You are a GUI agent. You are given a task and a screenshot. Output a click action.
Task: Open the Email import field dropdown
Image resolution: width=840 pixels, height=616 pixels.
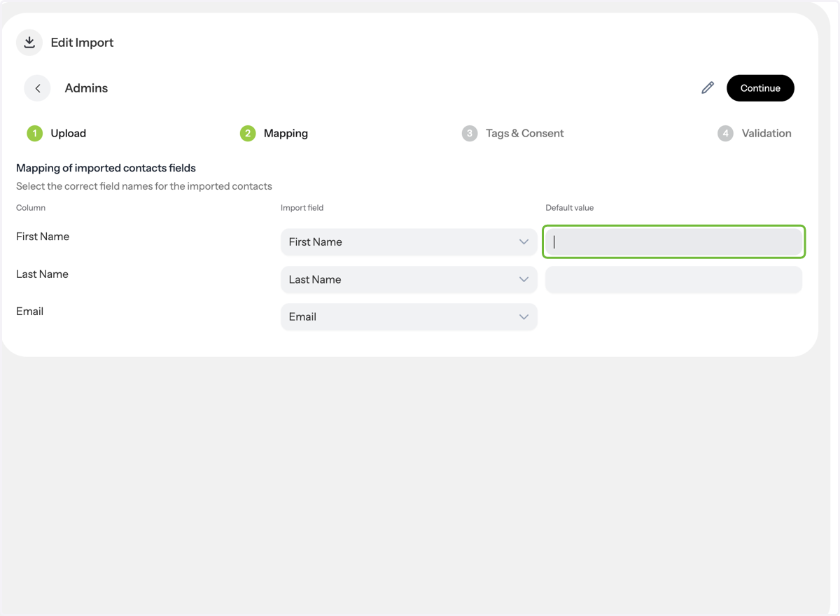click(x=409, y=316)
